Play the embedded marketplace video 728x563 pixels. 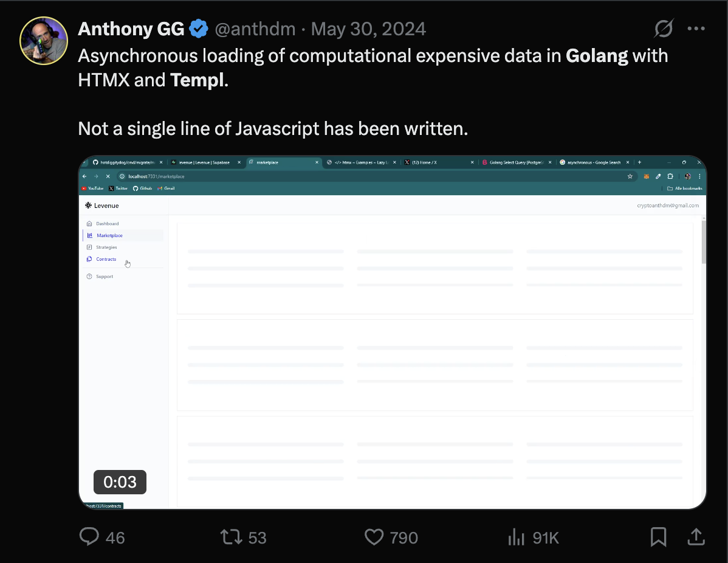pos(393,332)
